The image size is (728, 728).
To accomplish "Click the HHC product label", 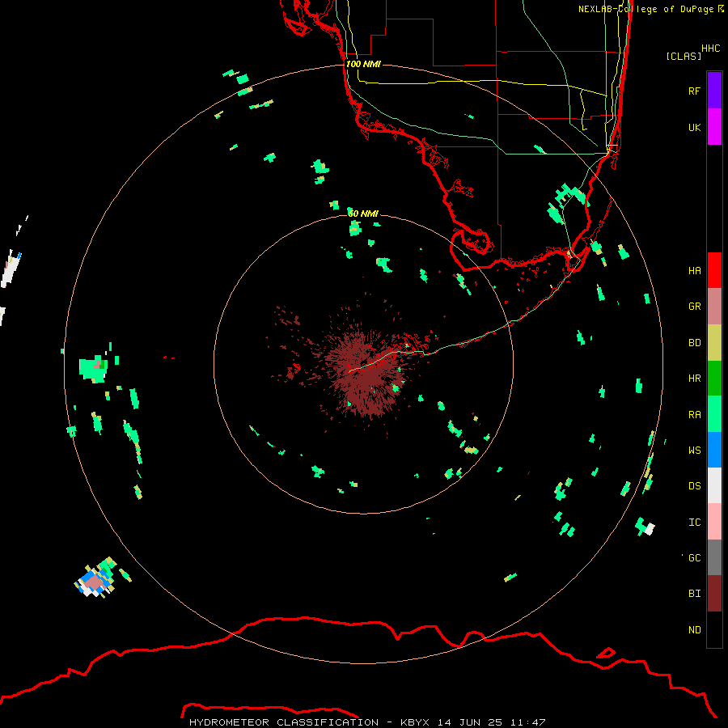I will [x=710, y=49].
